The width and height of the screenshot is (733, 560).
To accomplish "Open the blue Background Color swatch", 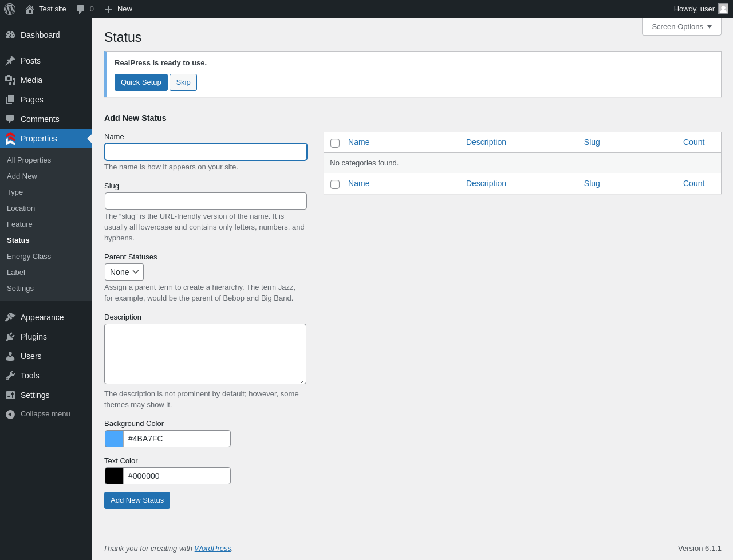I will tap(114, 439).
